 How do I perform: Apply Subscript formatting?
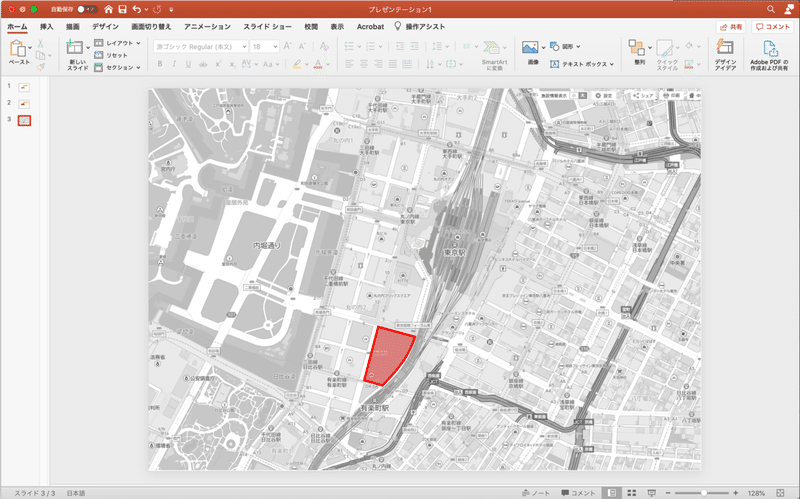[x=232, y=64]
